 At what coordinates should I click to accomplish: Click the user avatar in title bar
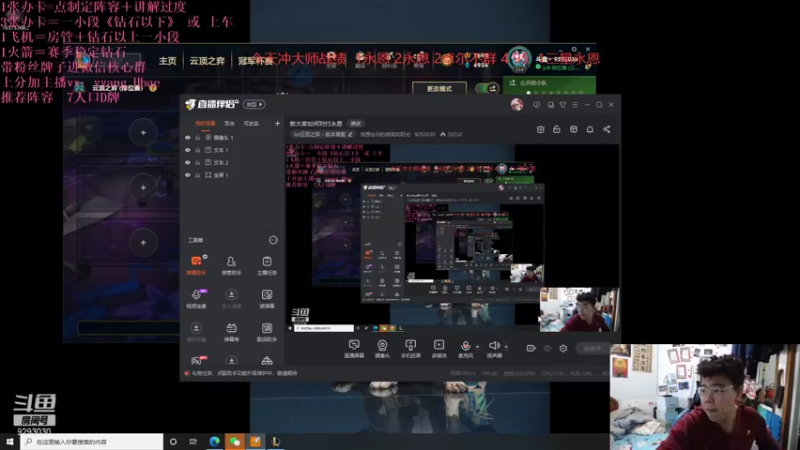coord(517,105)
